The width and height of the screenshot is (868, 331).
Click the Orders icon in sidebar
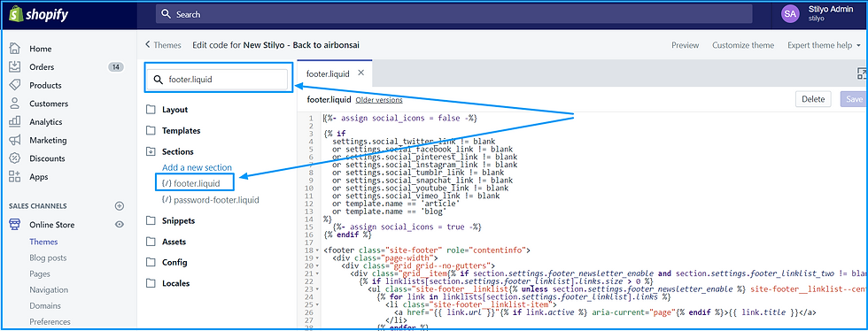click(x=15, y=67)
